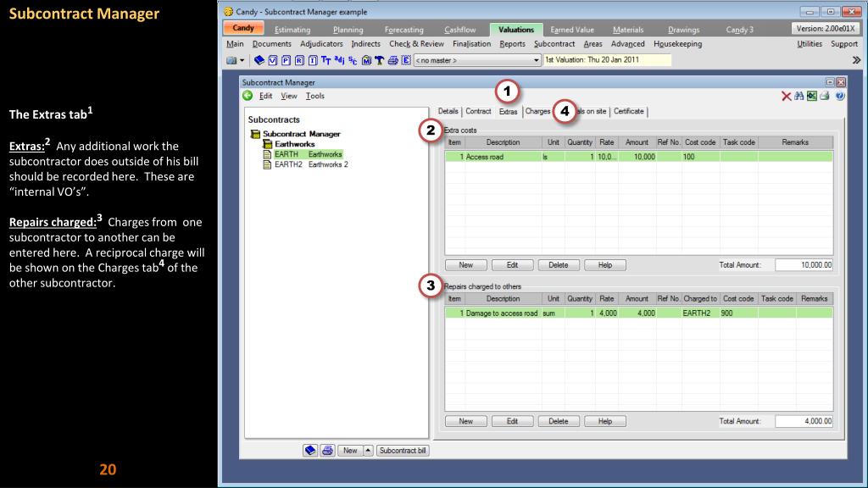
Task: Click New under Repairs charged to others
Action: [466, 421]
